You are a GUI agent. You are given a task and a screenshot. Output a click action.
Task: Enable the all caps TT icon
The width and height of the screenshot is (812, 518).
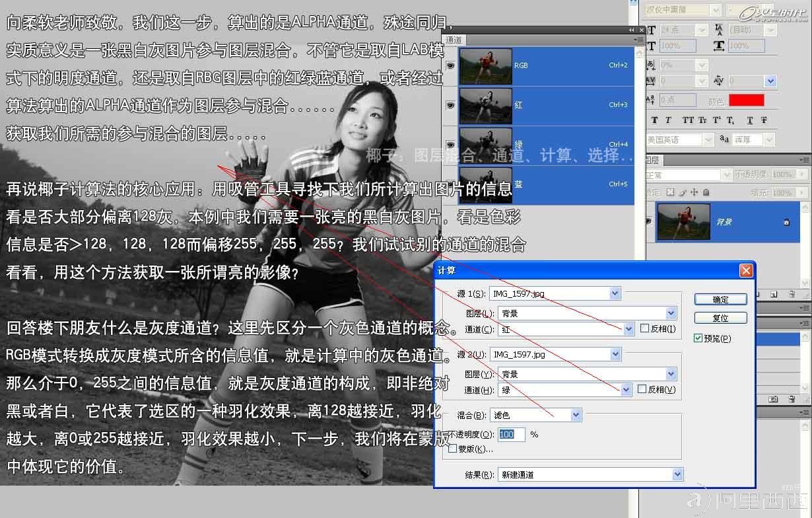(688, 120)
